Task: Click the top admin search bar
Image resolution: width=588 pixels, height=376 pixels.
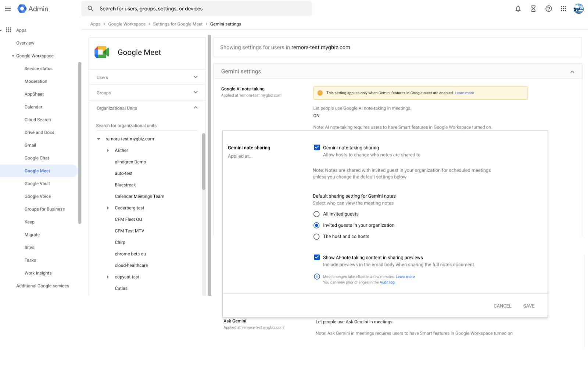Action: 197,8
